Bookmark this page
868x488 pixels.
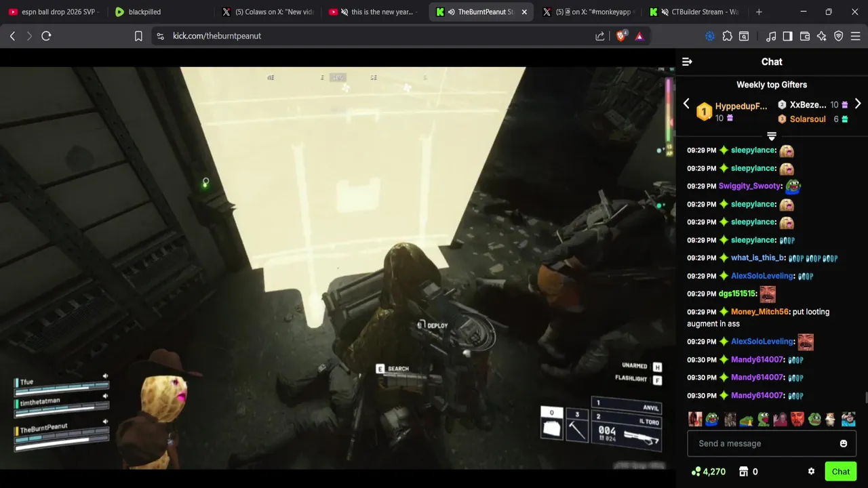click(x=138, y=36)
